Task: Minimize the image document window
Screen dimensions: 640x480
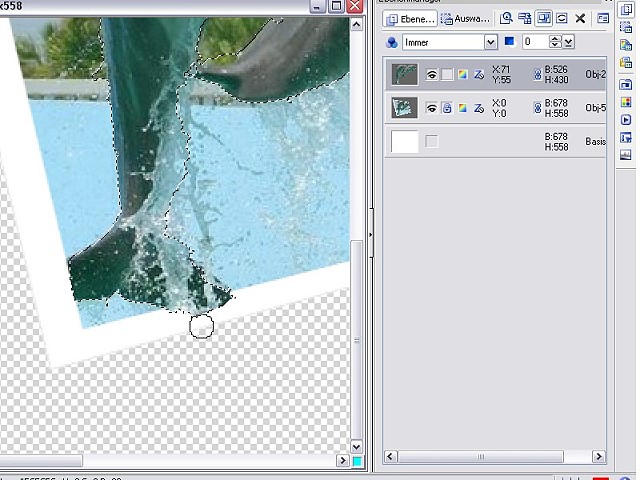Action: pyautogui.click(x=317, y=6)
